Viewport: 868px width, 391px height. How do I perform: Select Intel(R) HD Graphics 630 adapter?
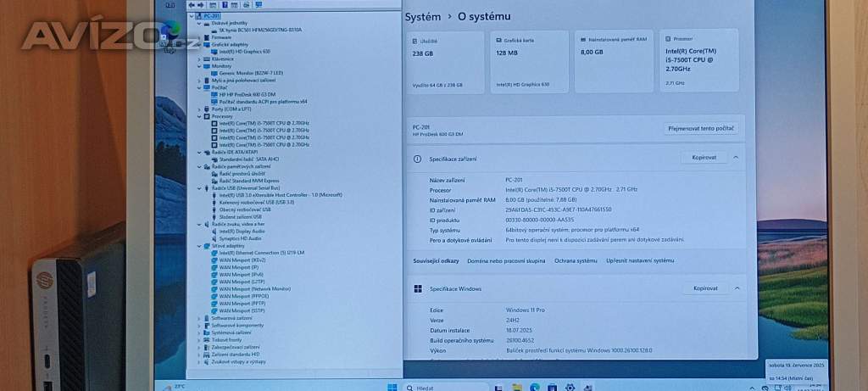pyautogui.click(x=240, y=52)
